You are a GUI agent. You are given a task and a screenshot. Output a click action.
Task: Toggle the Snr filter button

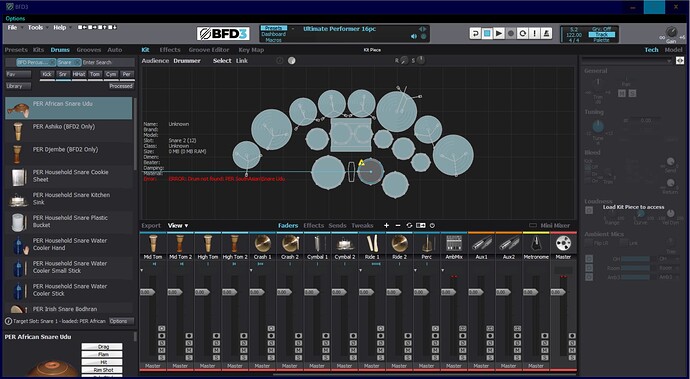point(63,74)
